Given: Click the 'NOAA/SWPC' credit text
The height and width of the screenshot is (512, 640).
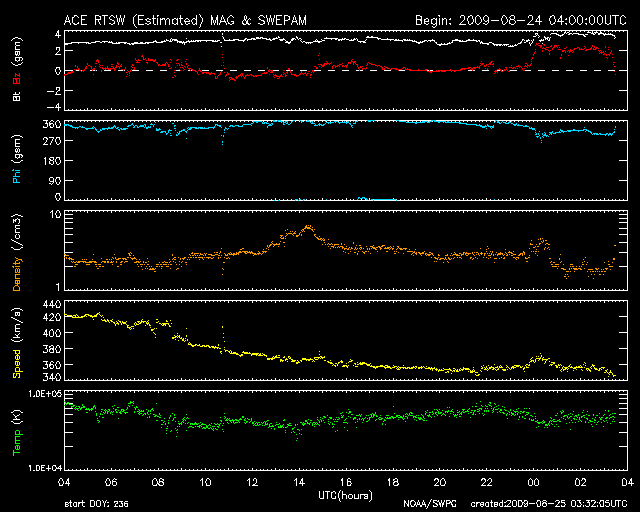Looking at the screenshot, I should pyautogui.click(x=430, y=504).
